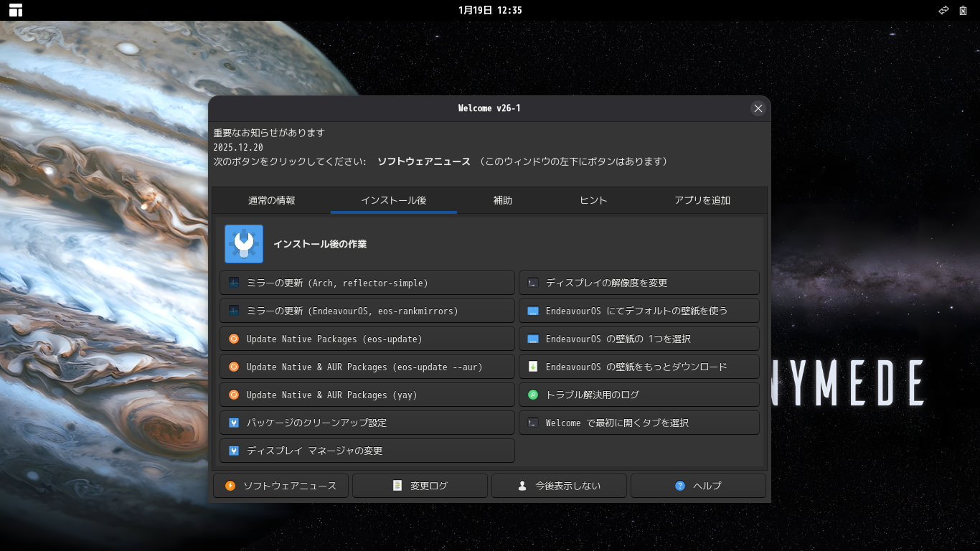This screenshot has height=551, width=980.
Task: Click the blue wrench icon beside インストール後の作業
Action: (244, 244)
